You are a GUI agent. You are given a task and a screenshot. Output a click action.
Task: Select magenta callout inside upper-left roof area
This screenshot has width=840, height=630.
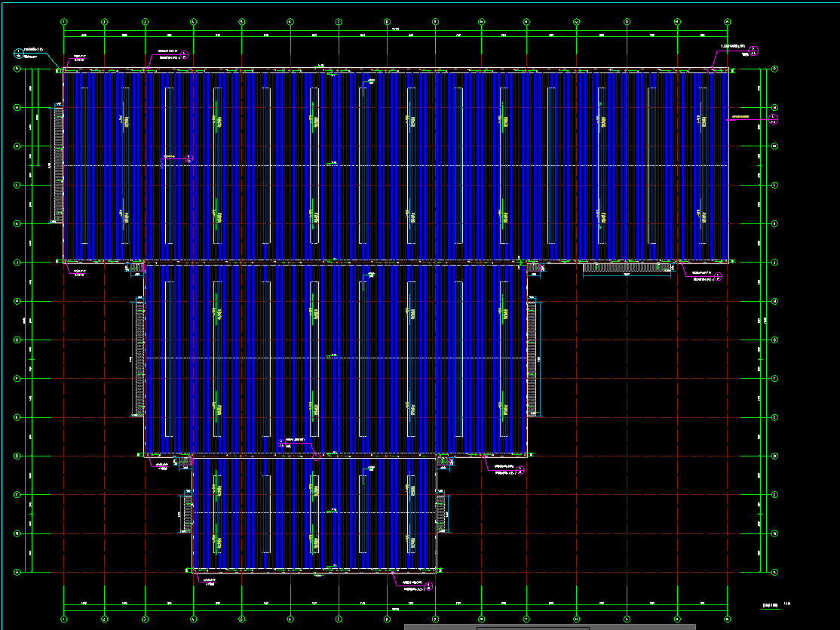(x=189, y=158)
